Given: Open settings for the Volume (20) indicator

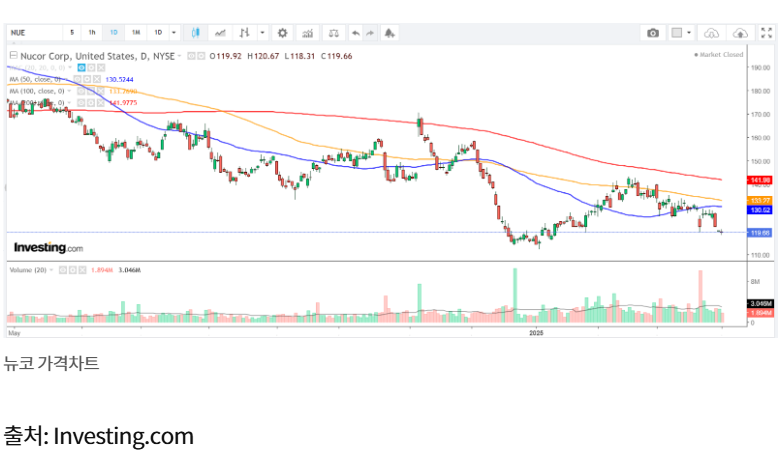Looking at the screenshot, I should point(72,270).
